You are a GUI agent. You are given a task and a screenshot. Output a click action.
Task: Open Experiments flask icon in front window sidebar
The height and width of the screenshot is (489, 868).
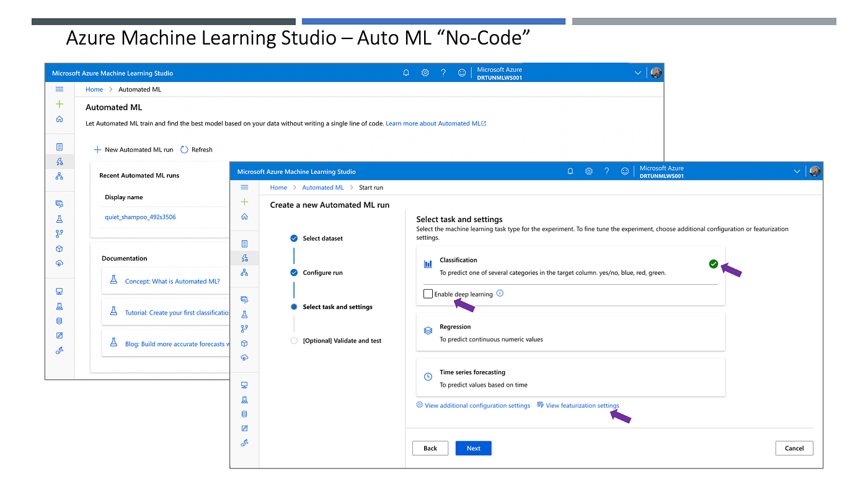click(x=244, y=315)
